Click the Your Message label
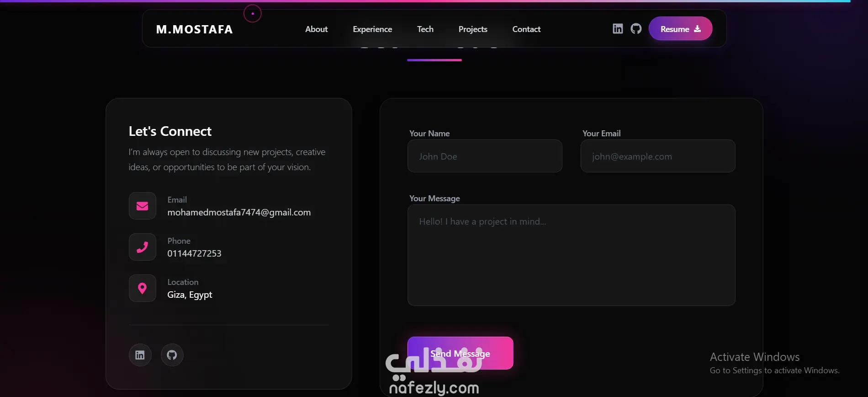Image resolution: width=868 pixels, height=397 pixels. tap(434, 198)
